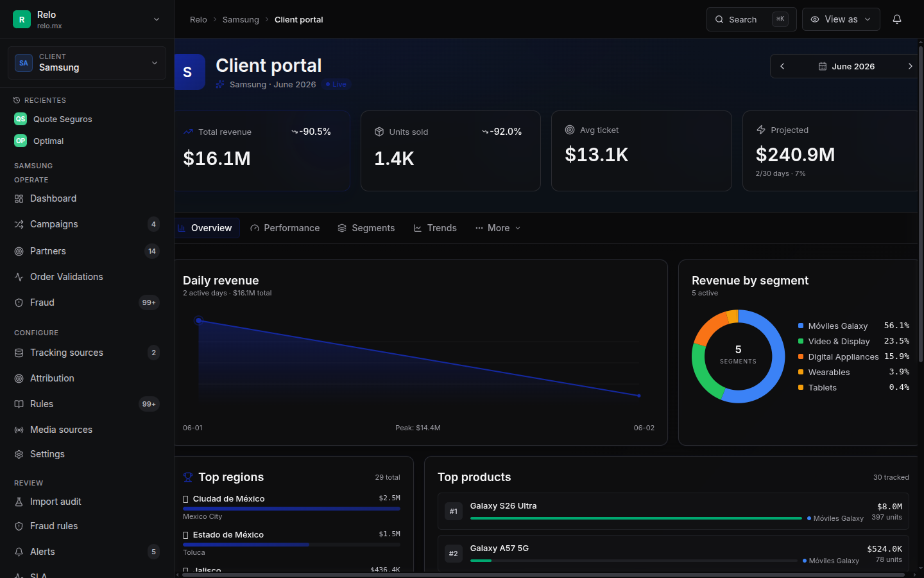The width and height of the screenshot is (924, 578).
Task: Click Relo breadcrumb link
Action: (198, 19)
